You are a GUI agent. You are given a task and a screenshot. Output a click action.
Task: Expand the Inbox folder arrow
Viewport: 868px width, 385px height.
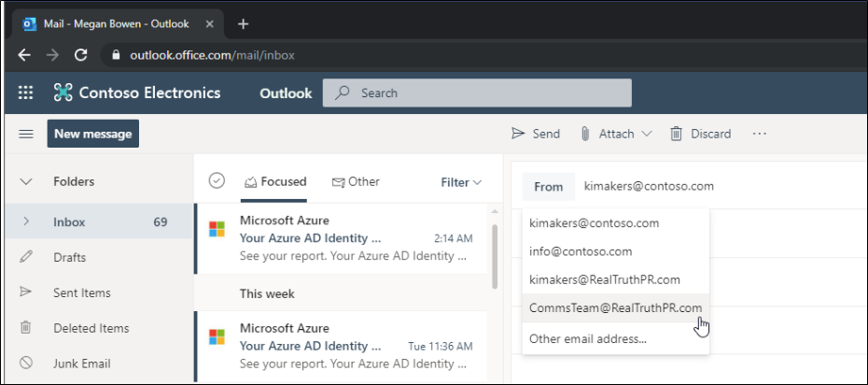point(26,221)
